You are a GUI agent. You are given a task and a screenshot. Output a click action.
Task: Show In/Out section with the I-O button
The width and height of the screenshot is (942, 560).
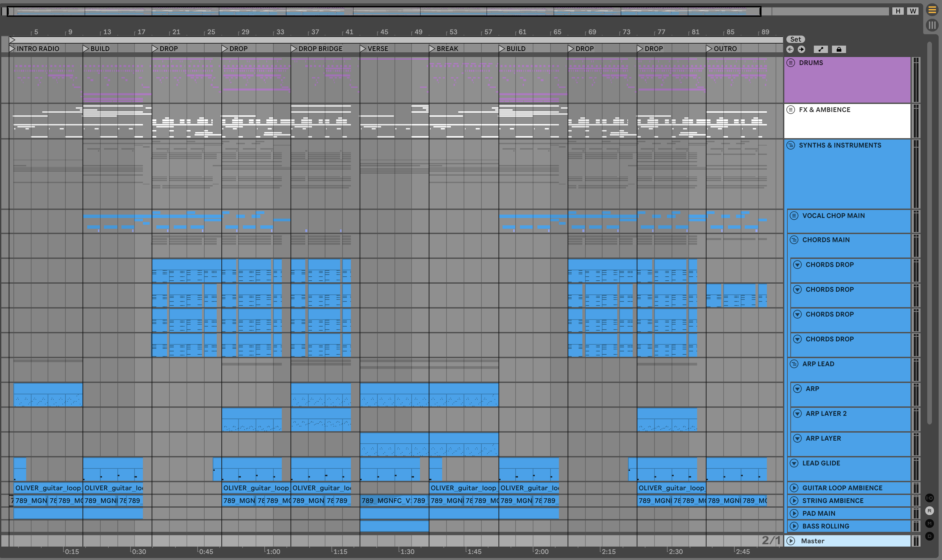click(930, 498)
